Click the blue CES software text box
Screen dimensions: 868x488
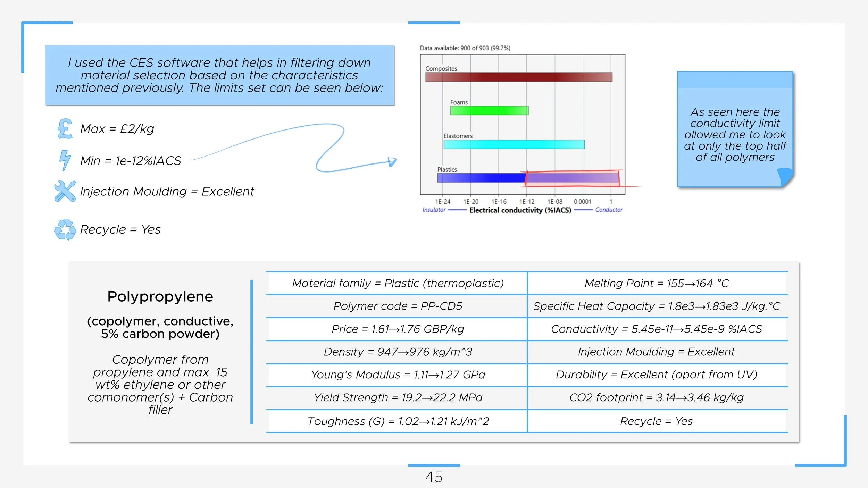219,75
